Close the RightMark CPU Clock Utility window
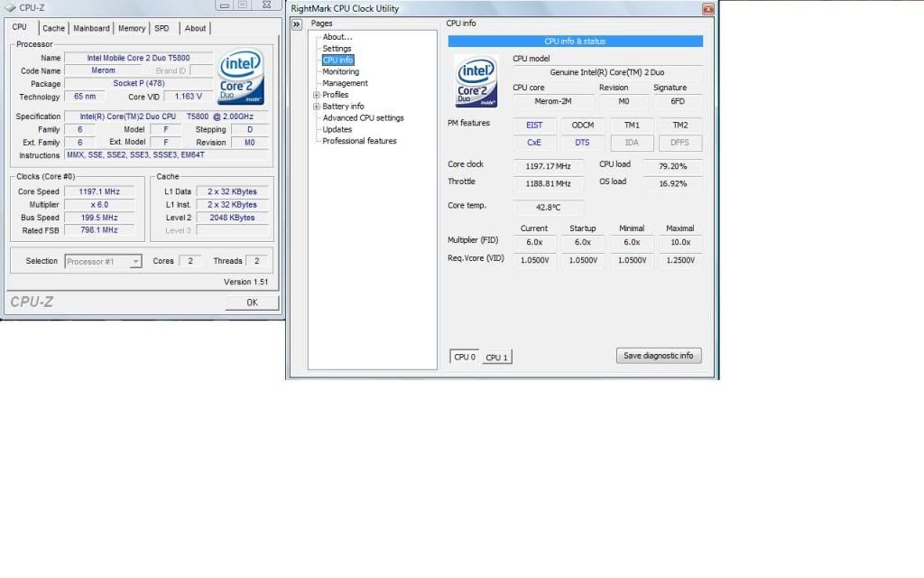This screenshot has width=924, height=578. click(x=708, y=9)
